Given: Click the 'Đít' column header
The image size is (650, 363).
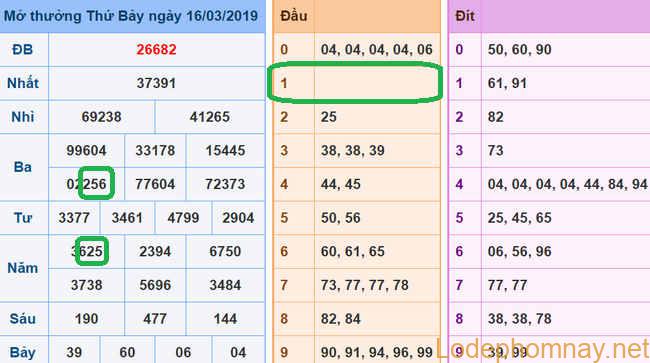Looking at the screenshot, I should click(x=465, y=16).
